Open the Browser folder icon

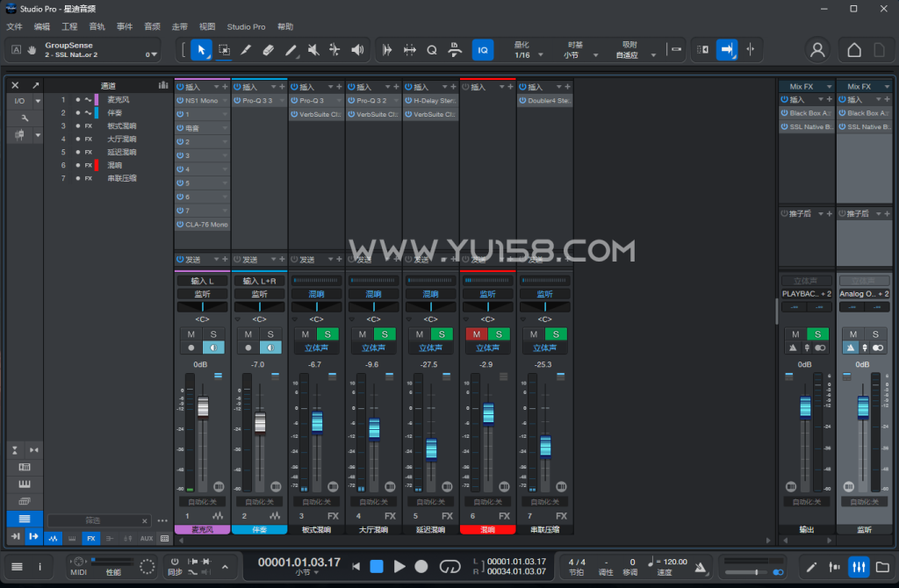pos(882,567)
